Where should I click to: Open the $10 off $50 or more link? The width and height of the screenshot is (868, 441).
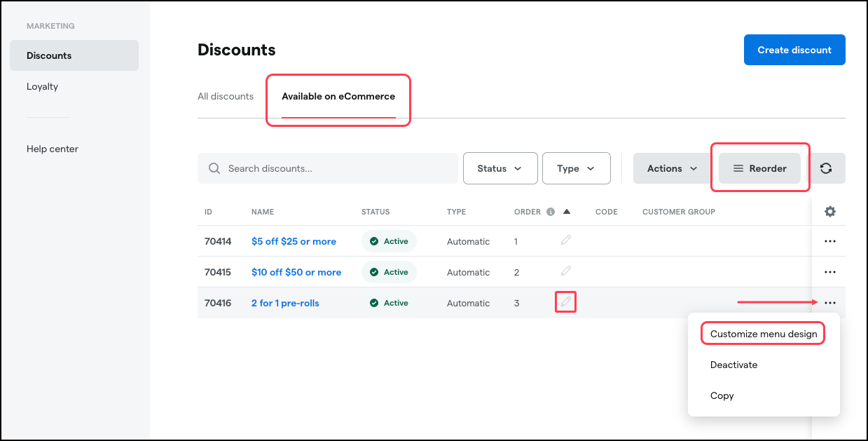[x=296, y=272]
